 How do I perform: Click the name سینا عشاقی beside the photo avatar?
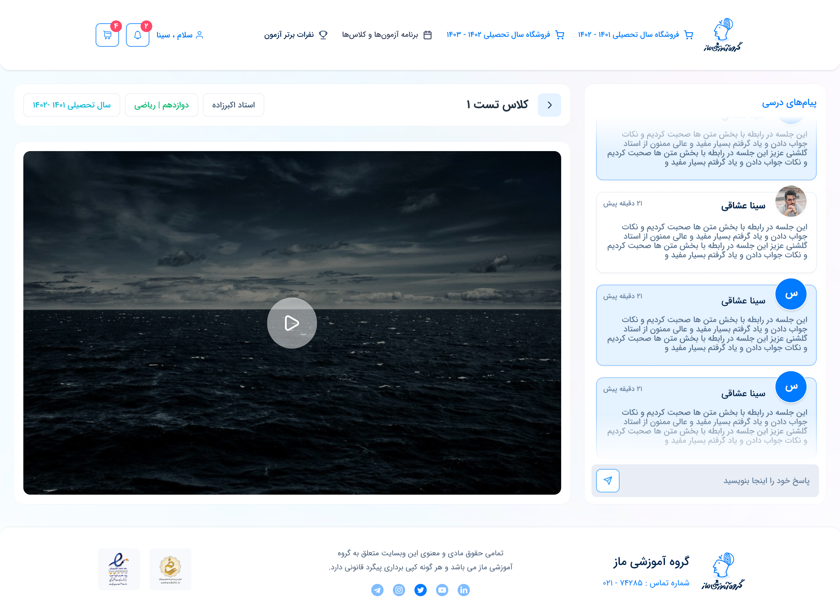pyautogui.click(x=743, y=205)
